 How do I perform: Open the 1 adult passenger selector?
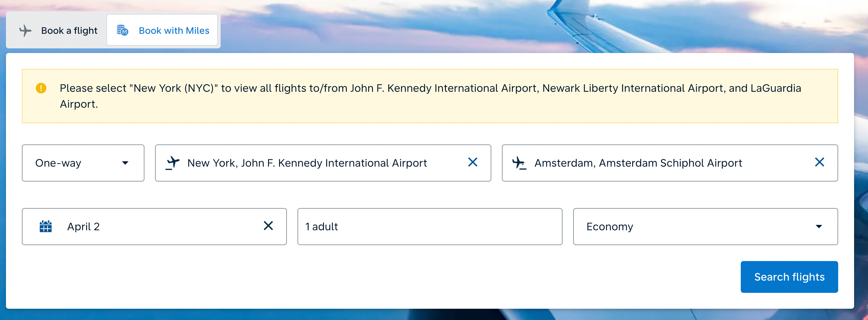[x=429, y=226]
